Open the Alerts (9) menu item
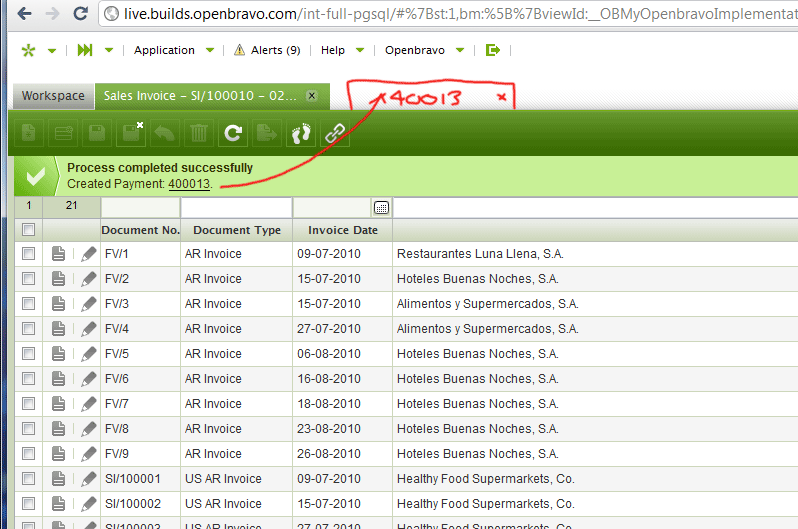Viewport: 798px width, 529px height. 267,50
